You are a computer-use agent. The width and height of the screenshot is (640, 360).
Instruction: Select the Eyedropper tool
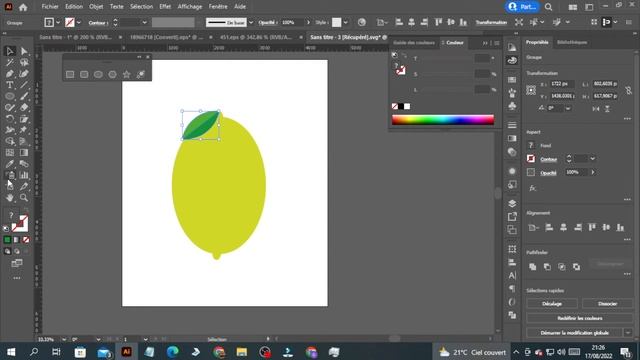(x=10, y=164)
